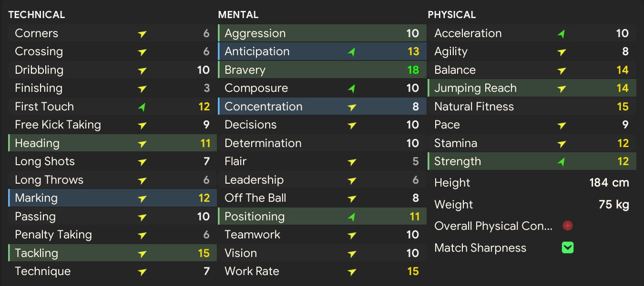Click the red Overall Physical Condition icon
This screenshot has width=644, height=286.
click(567, 226)
